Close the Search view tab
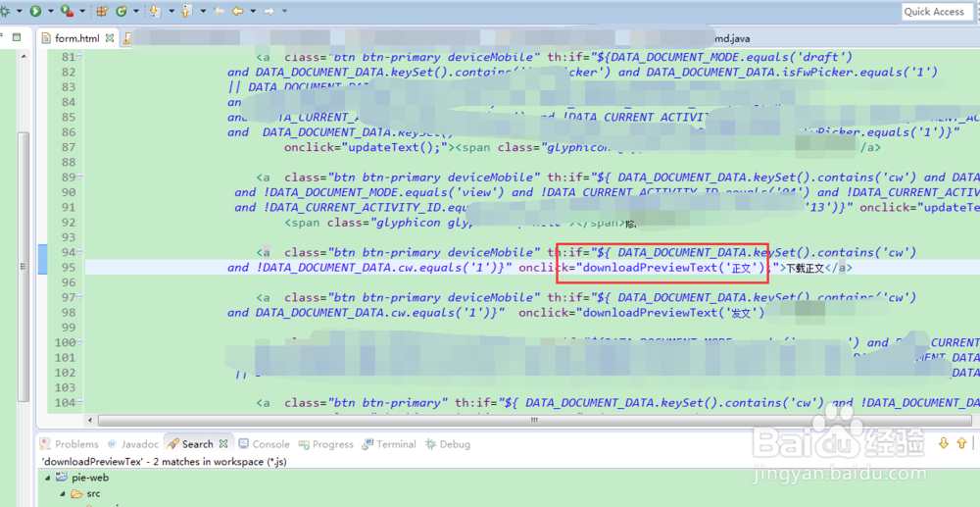980x507 pixels. click(224, 444)
